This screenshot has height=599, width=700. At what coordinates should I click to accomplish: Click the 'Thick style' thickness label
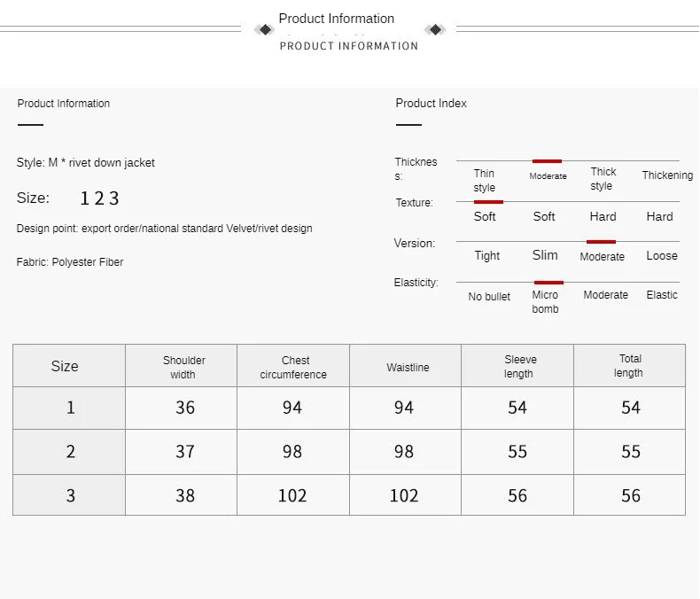603,178
